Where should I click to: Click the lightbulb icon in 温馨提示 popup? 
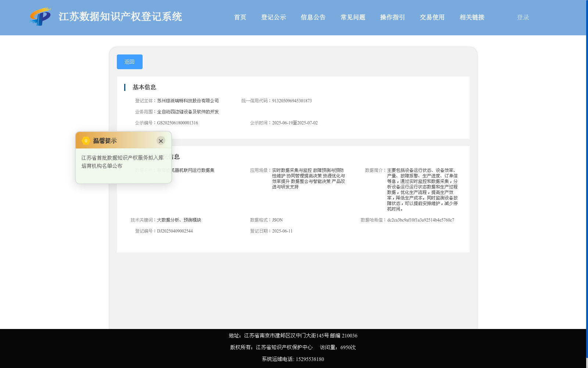point(86,141)
